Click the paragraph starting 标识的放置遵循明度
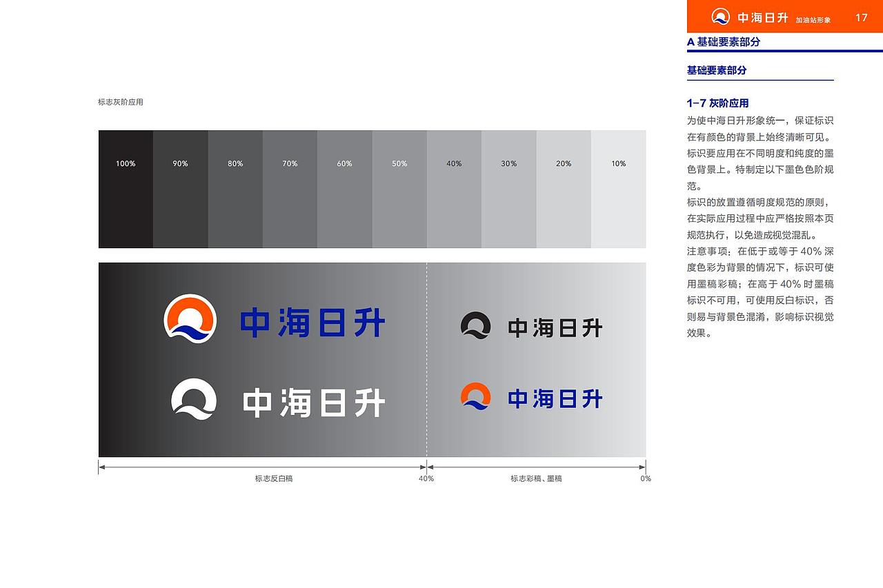This screenshot has height=588, width=883. point(760,219)
